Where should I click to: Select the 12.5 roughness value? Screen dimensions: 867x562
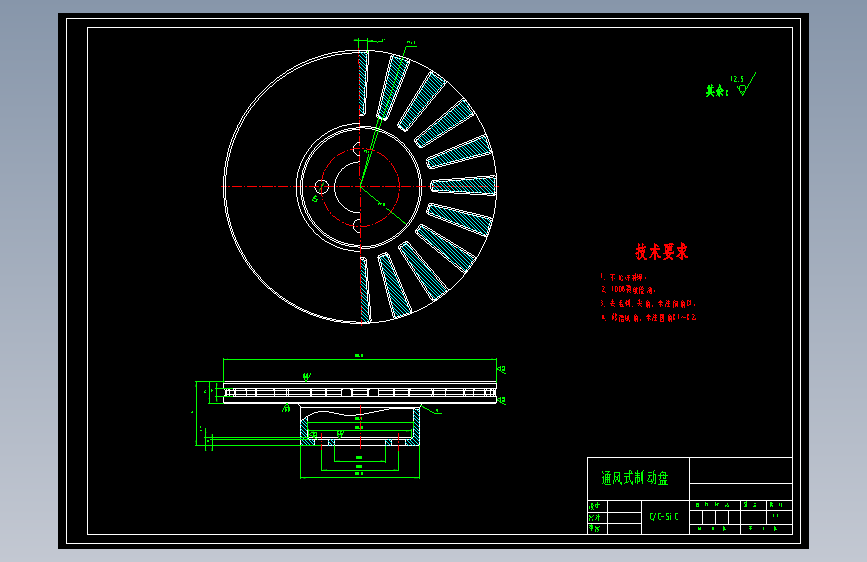click(737, 79)
